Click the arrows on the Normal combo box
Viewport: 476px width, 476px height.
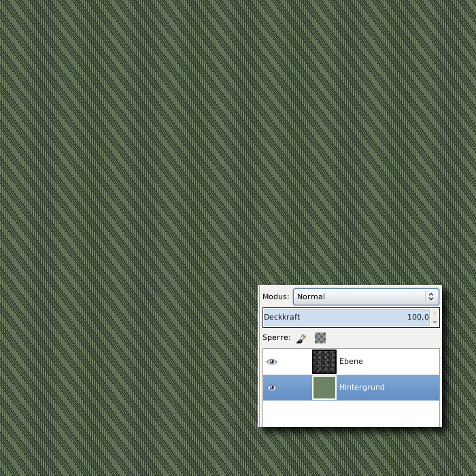[430, 296]
